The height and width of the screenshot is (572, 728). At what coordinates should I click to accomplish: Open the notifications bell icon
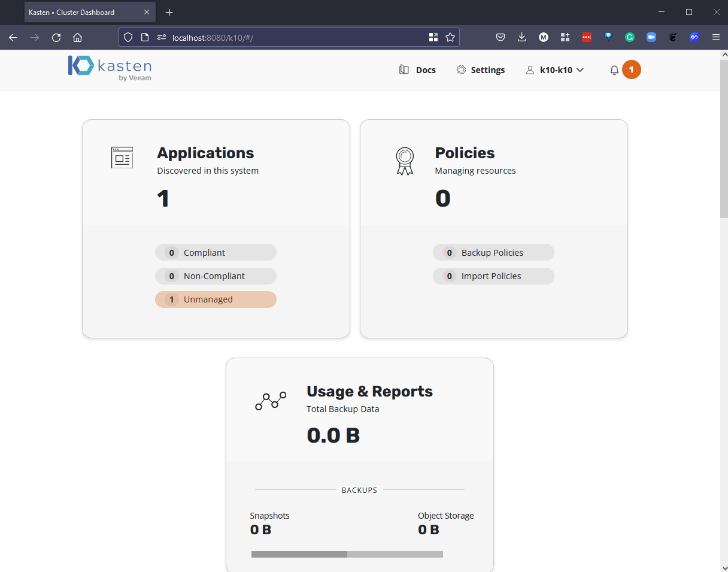click(x=614, y=70)
